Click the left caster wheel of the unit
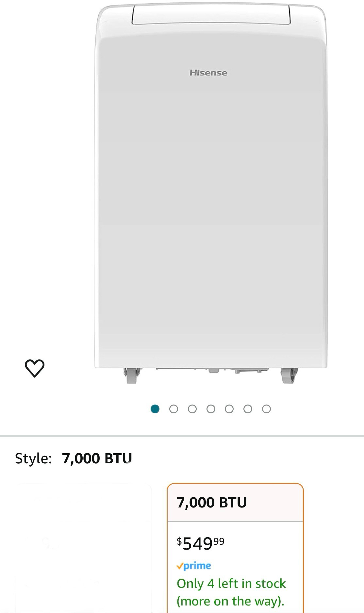 (x=132, y=375)
